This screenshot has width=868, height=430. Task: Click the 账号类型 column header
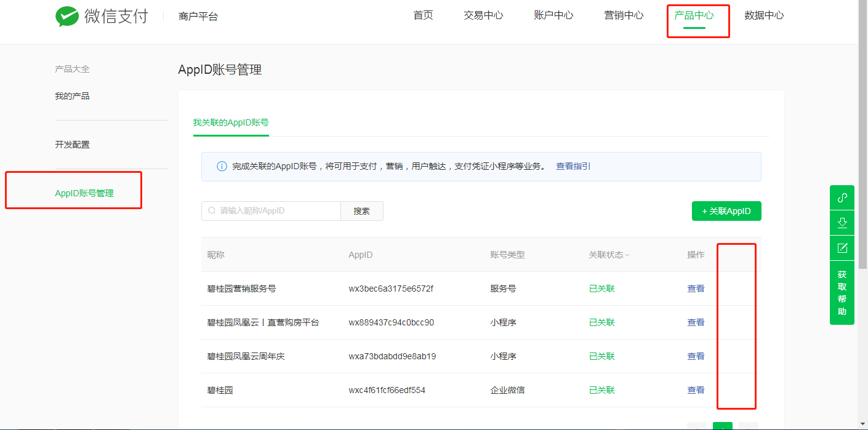(x=507, y=255)
